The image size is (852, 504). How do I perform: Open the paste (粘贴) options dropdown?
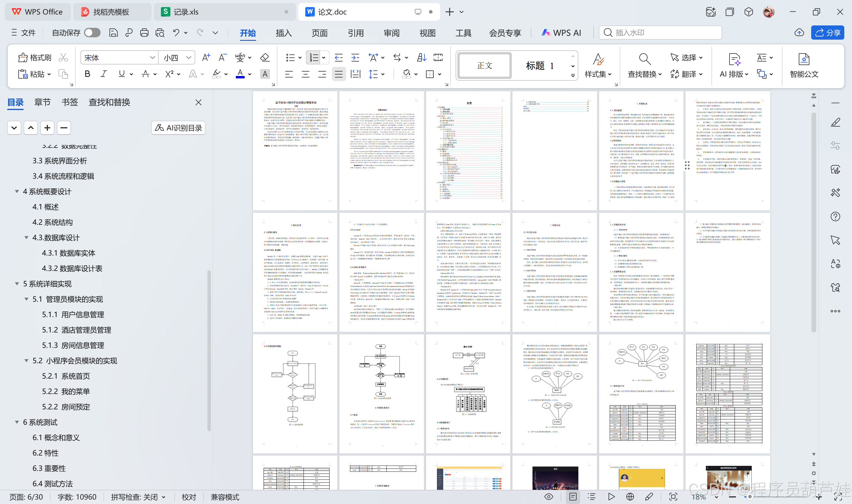(x=49, y=74)
